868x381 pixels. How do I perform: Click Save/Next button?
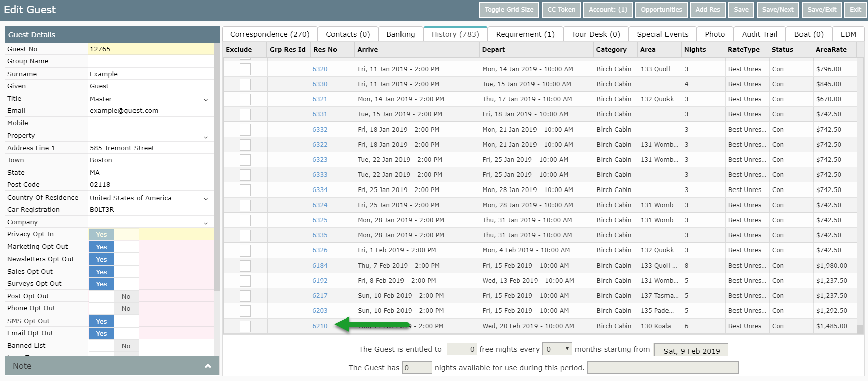point(777,10)
